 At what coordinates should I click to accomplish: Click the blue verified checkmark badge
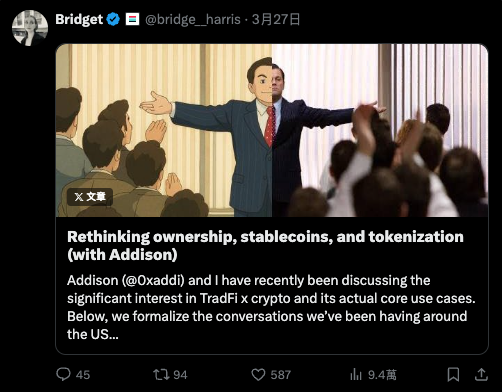coord(113,19)
